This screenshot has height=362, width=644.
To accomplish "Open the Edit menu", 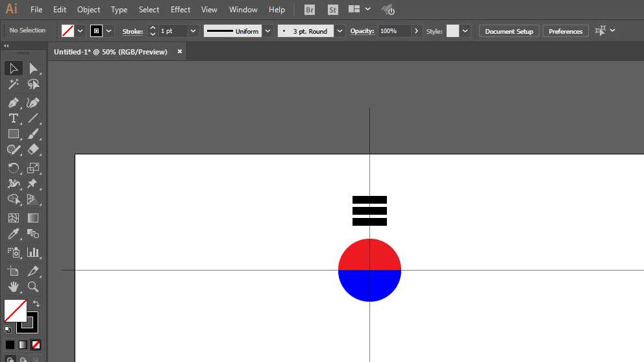I will [60, 10].
